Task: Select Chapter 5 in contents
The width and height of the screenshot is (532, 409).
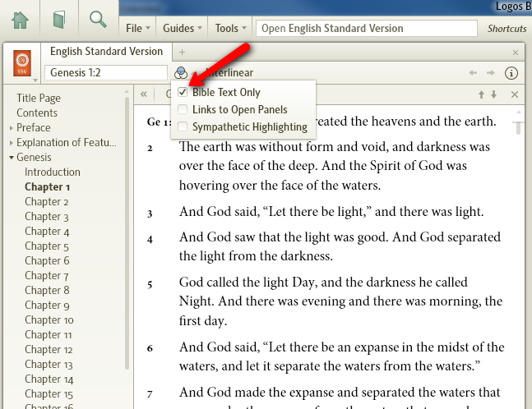Action: click(47, 246)
